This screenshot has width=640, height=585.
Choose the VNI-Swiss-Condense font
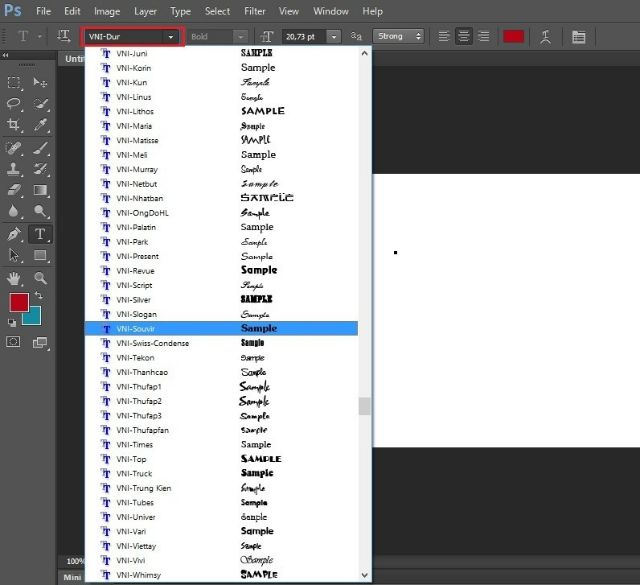pyautogui.click(x=221, y=343)
